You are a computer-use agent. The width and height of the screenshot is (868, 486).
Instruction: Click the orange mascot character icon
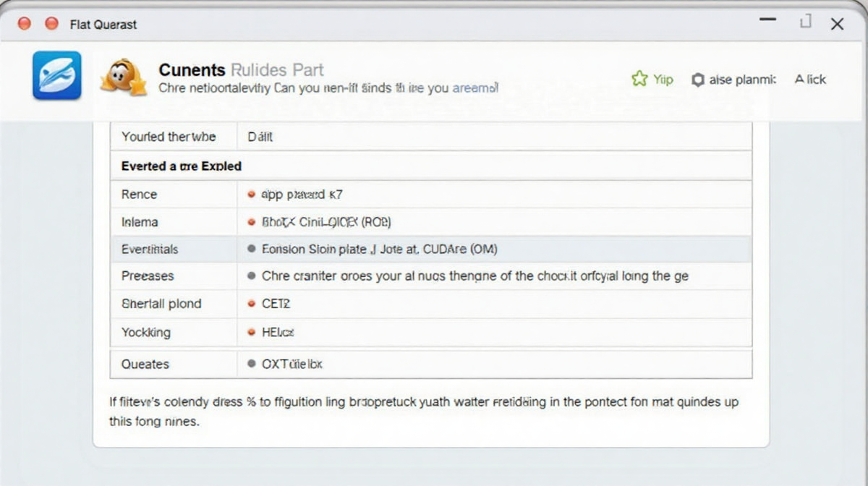click(x=123, y=76)
